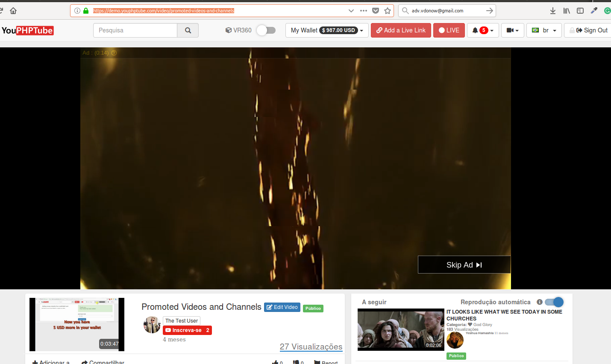The image size is (611, 364).
Task: Click the 'Promoted Videos and Channels' title
Action: tap(201, 307)
